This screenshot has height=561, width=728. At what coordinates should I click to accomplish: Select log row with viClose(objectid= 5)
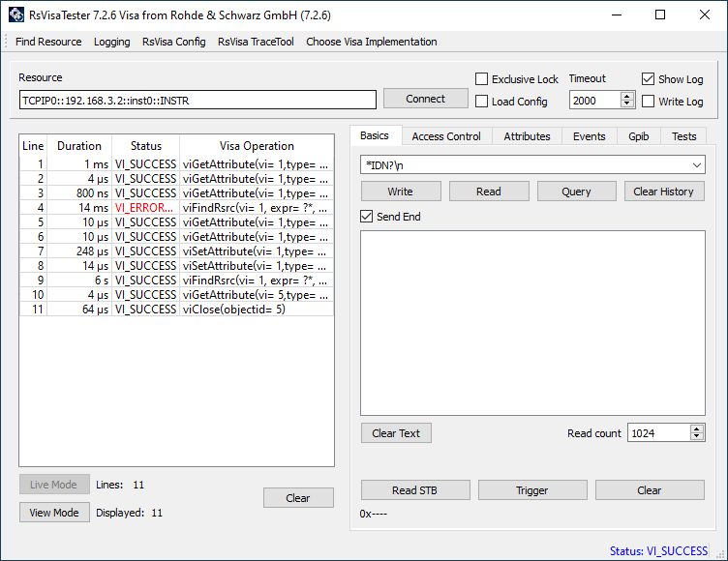(176, 310)
